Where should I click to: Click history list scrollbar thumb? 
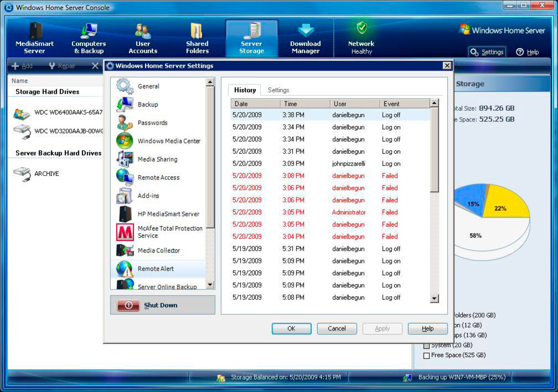(x=434, y=149)
